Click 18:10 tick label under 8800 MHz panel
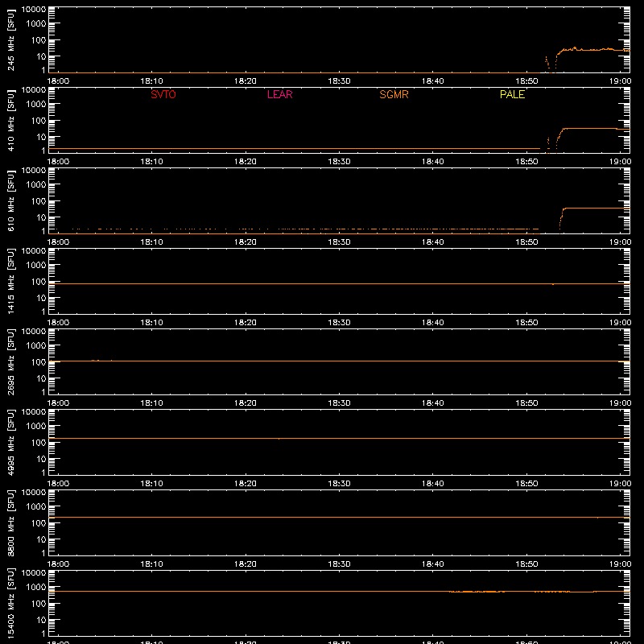The image size is (644, 644). coord(152,564)
